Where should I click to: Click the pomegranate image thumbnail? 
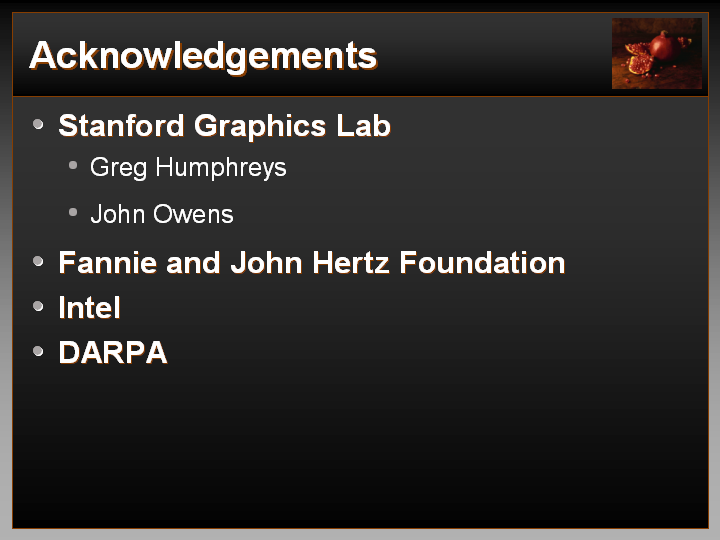tap(657, 53)
